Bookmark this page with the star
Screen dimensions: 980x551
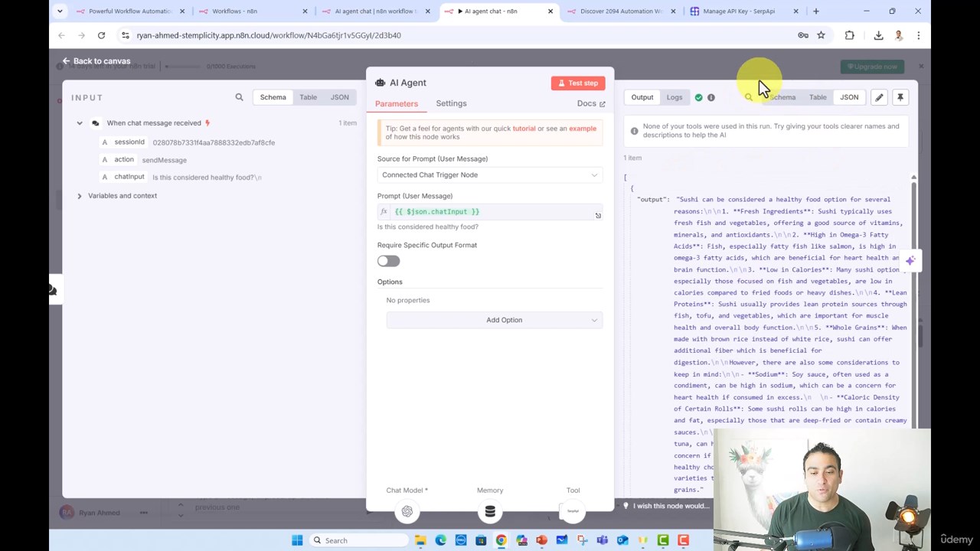click(x=821, y=35)
